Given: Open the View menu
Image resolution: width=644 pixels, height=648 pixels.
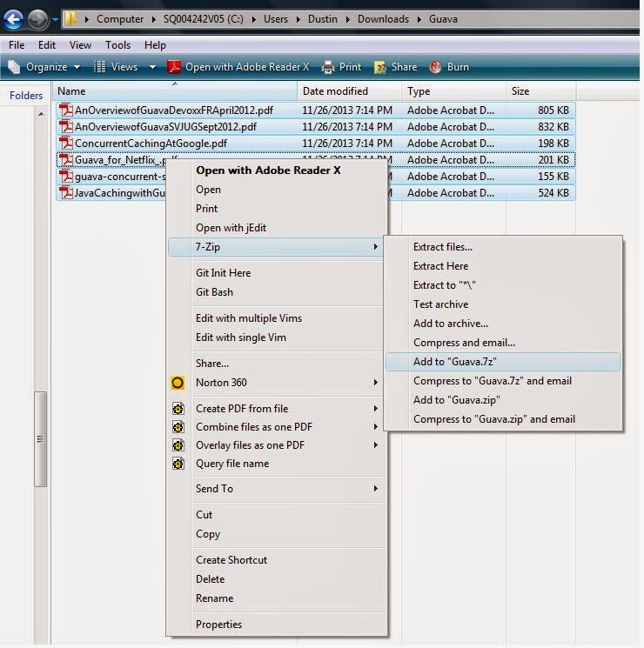Looking at the screenshot, I should coord(80,45).
